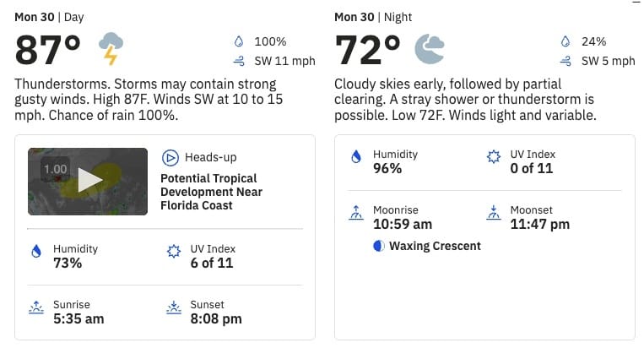Click the Sunrise icon
This screenshot has width=644, height=348.
tap(36, 307)
